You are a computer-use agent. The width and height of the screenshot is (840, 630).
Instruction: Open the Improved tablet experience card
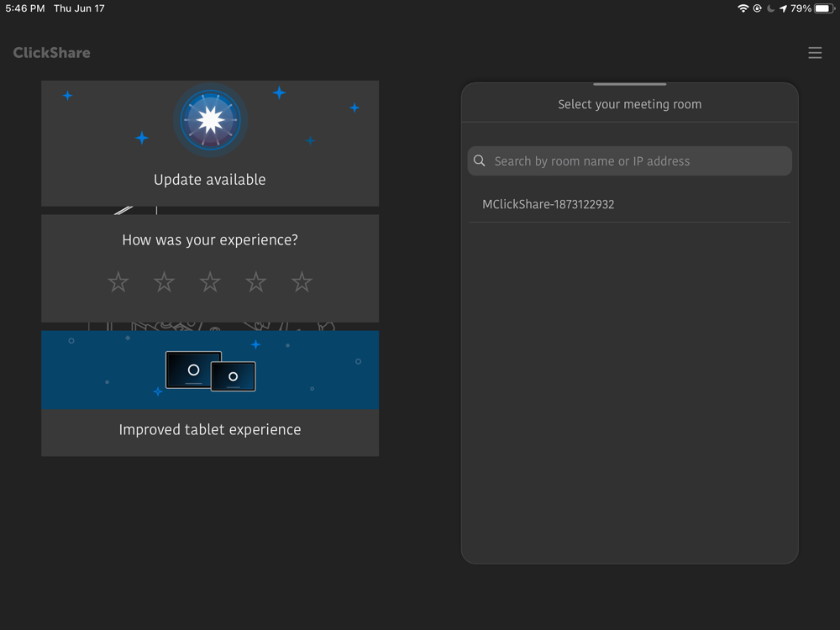[210, 394]
